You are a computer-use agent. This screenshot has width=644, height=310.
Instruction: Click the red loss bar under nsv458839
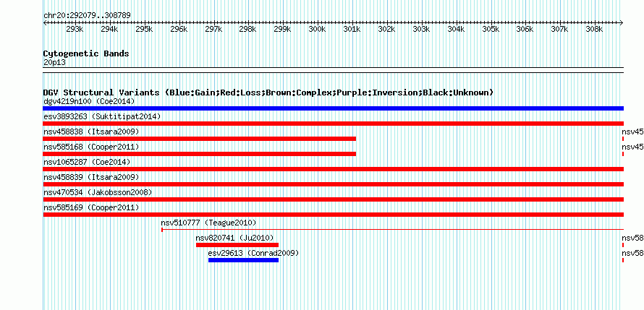334,184
